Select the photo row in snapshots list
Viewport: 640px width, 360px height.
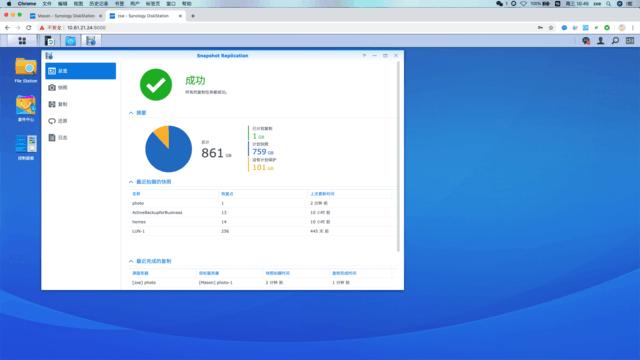click(x=261, y=203)
